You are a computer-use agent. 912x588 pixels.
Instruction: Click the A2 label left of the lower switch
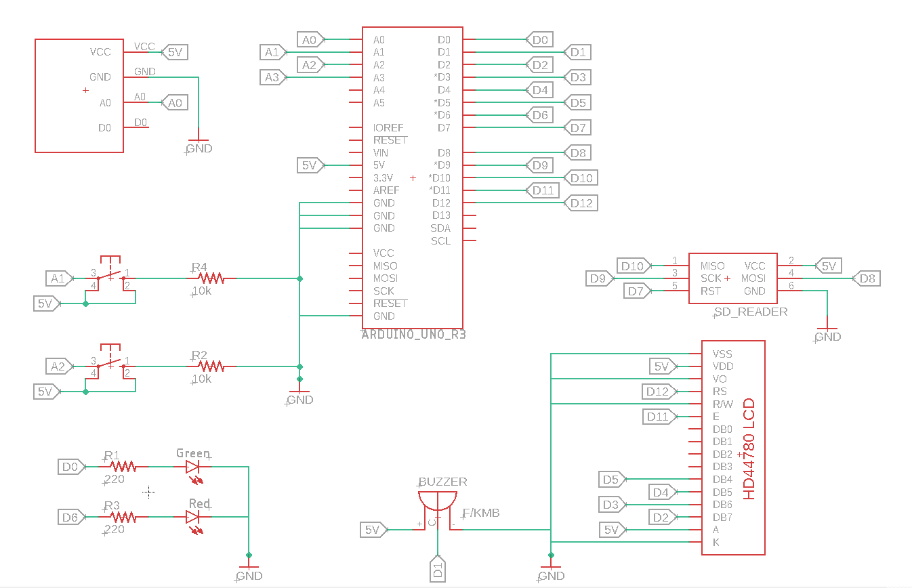coord(60,366)
